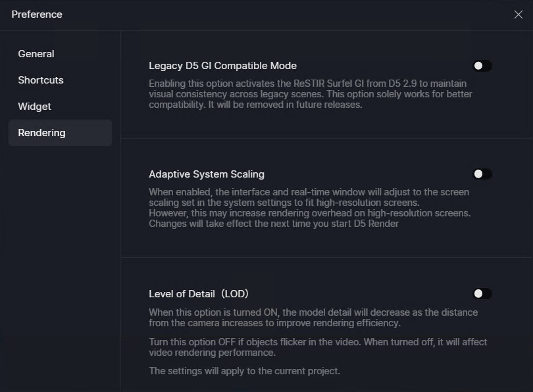Click 'settings will apply to current project' note
The image size is (533, 392).
point(244,370)
